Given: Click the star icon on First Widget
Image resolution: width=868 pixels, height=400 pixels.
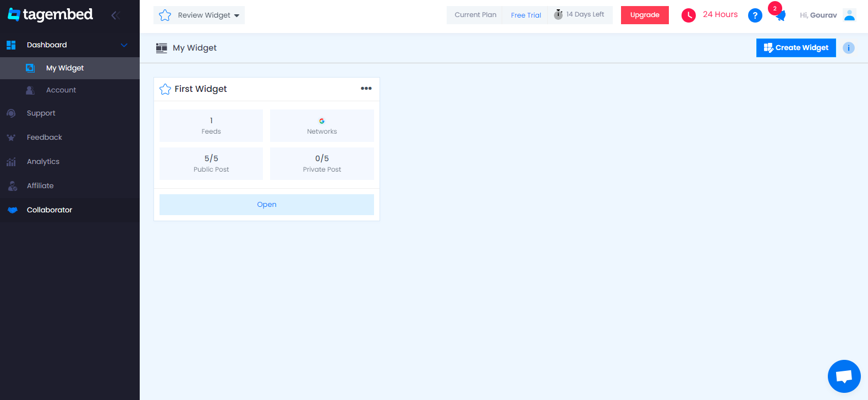Looking at the screenshot, I should point(165,89).
